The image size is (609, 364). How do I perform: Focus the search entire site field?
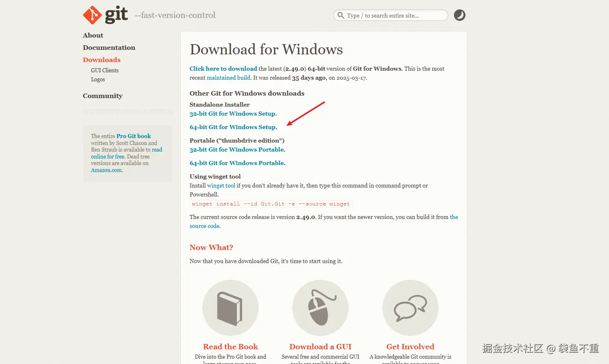pyautogui.click(x=391, y=16)
